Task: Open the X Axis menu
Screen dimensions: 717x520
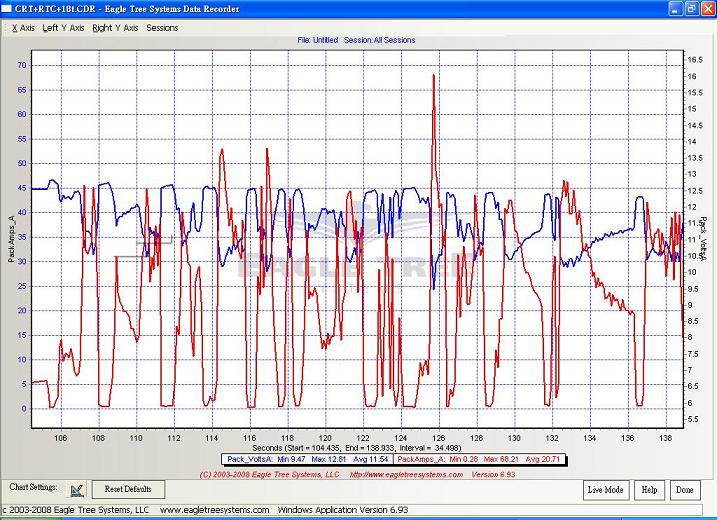Action: click(x=22, y=28)
